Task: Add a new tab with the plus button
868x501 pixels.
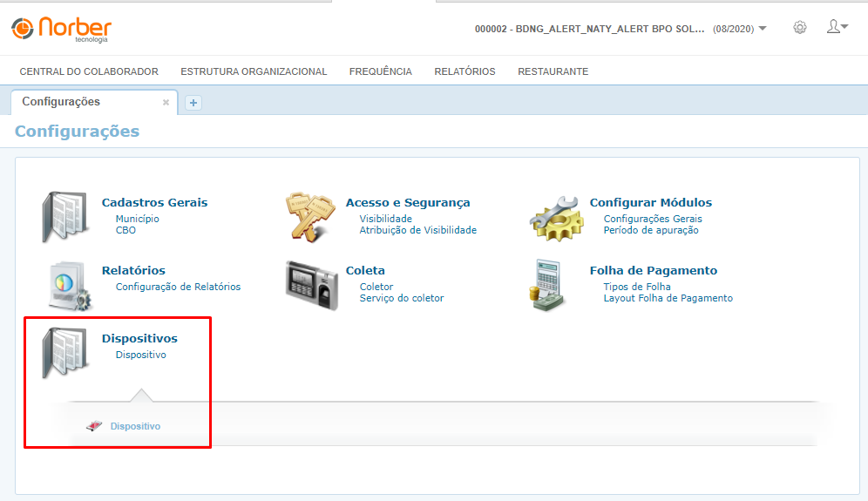Action: click(193, 103)
